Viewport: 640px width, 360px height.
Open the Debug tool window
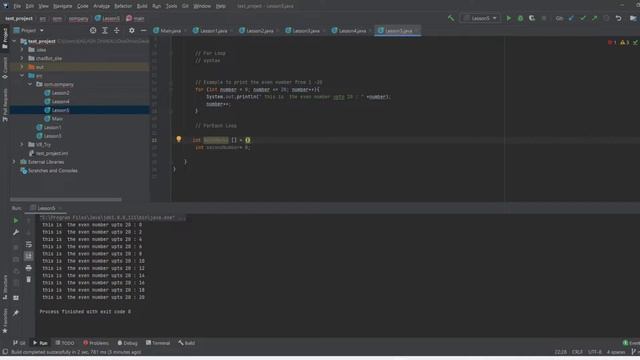(127, 343)
